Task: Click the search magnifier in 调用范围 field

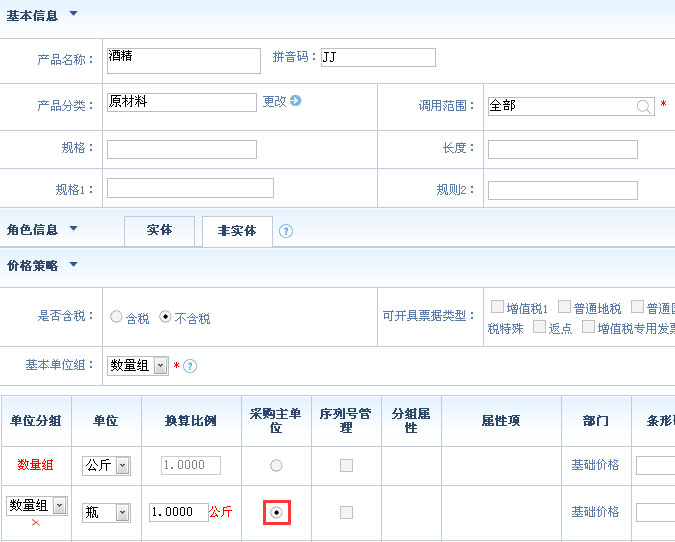Action: tap(644, 106)
